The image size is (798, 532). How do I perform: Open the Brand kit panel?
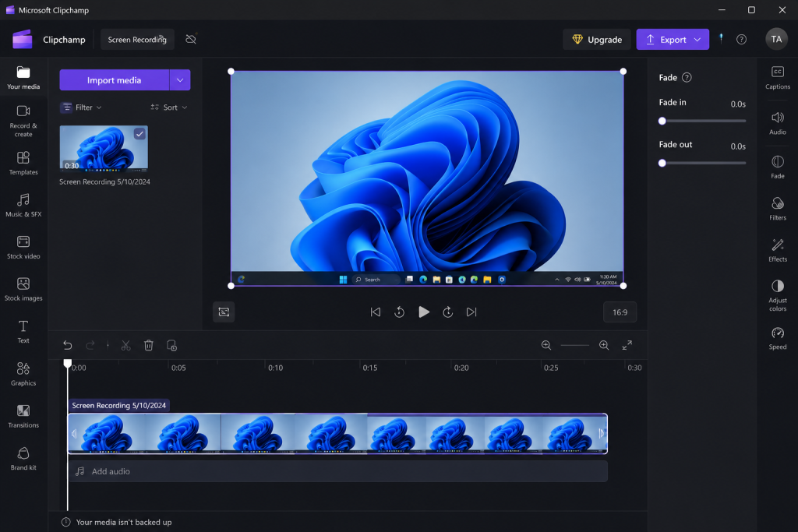pos(23,459)
